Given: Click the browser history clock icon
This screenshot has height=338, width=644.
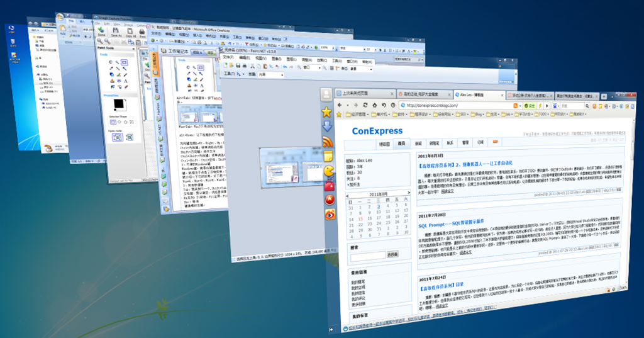Looking at the screenshot, I should coord(393,105).
